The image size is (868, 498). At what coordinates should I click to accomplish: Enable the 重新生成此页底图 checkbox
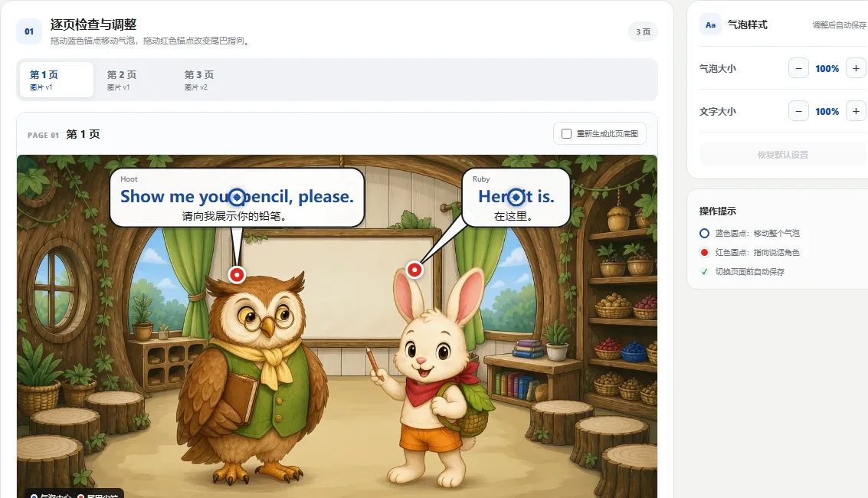tap(566, 134)
